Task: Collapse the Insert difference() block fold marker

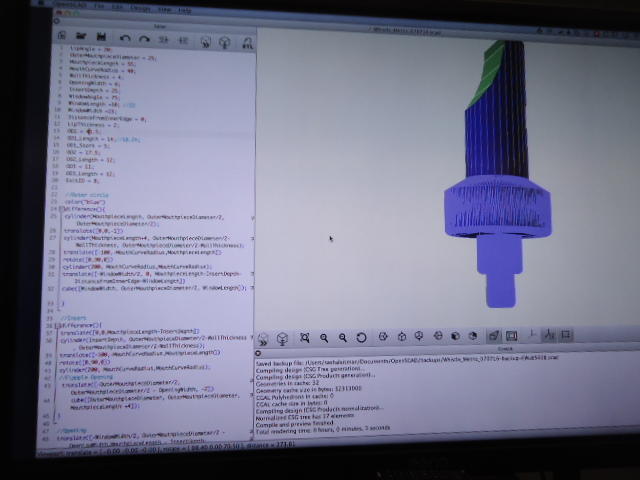Action: (57, 326)
